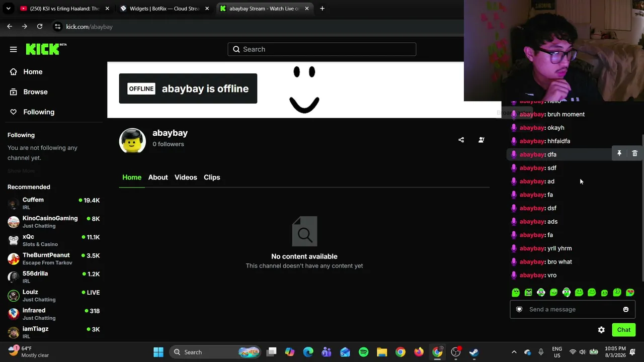Reload the current page
This screenshot has height=362, width=644.
(x=40, y=27)
